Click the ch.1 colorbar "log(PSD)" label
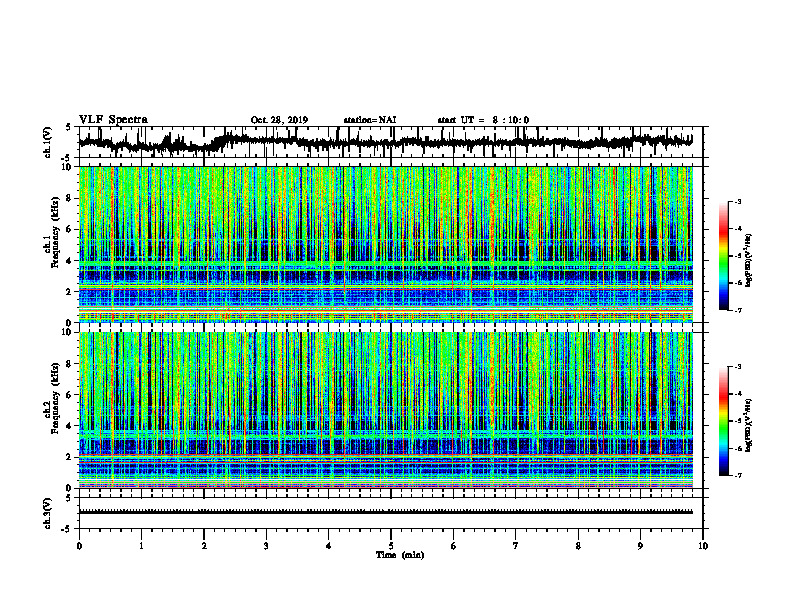The height and width of the screenshot is (612, 792). point(749,260)
